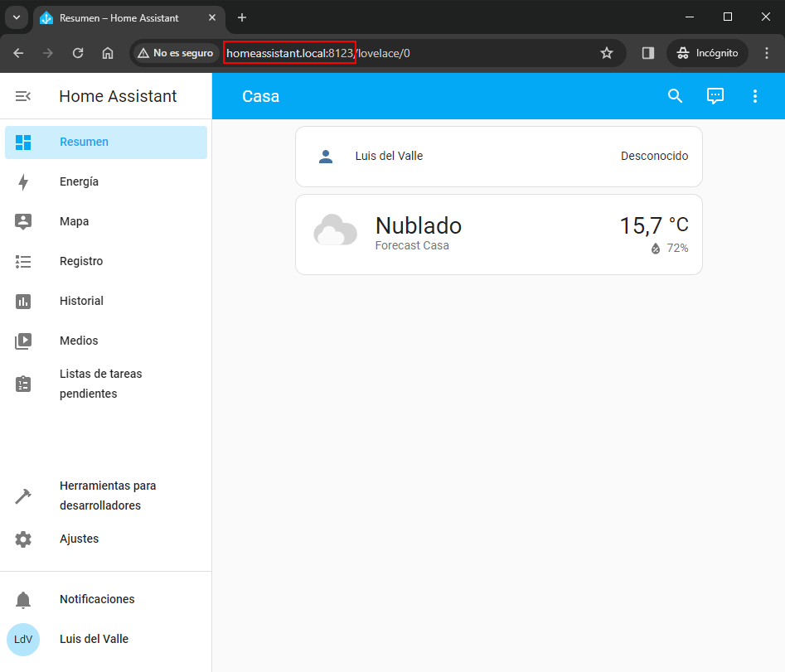Click the person icon in Luis del Valle card
The image size is (785, 672).
tap(326, 157)
